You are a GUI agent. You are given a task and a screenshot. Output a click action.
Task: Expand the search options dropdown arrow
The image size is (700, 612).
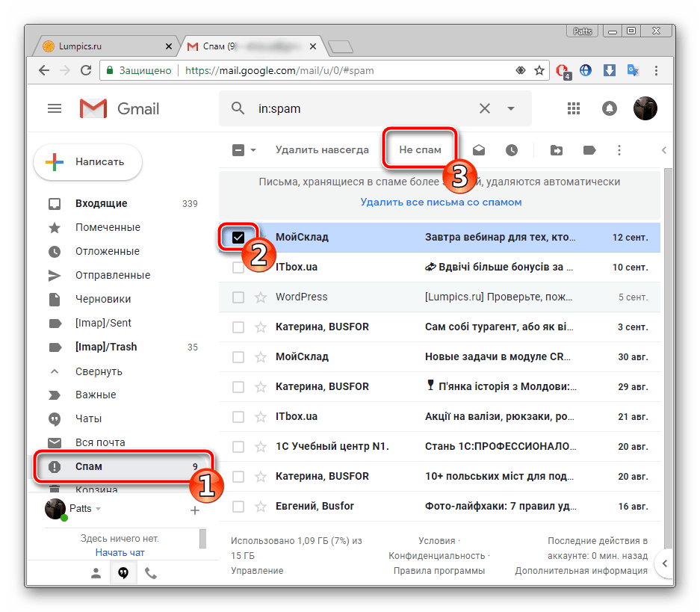coord(511,108)
